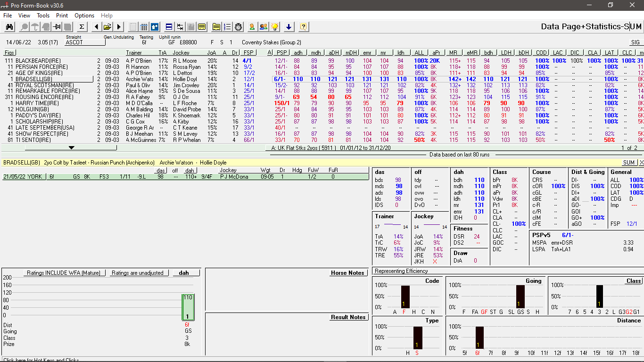Viewport: 644px width, 362px height.
Task: Expand runner list with black down triangle
Action: 71,148
